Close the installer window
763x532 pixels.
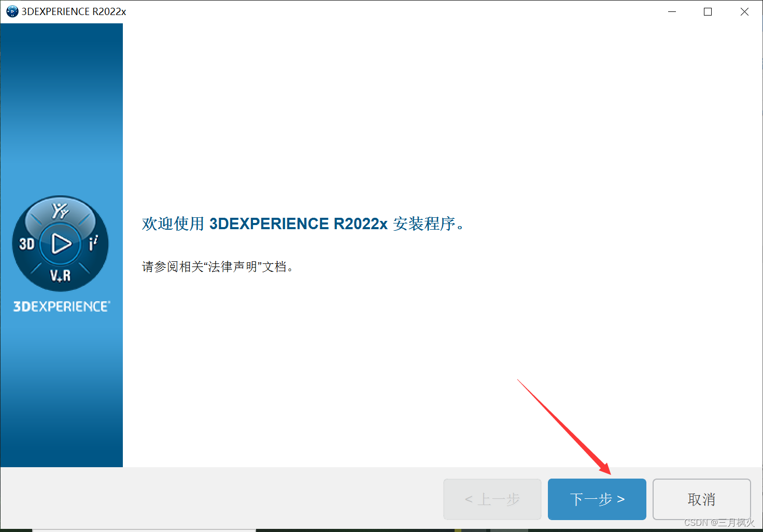click(x=744, y=11)
